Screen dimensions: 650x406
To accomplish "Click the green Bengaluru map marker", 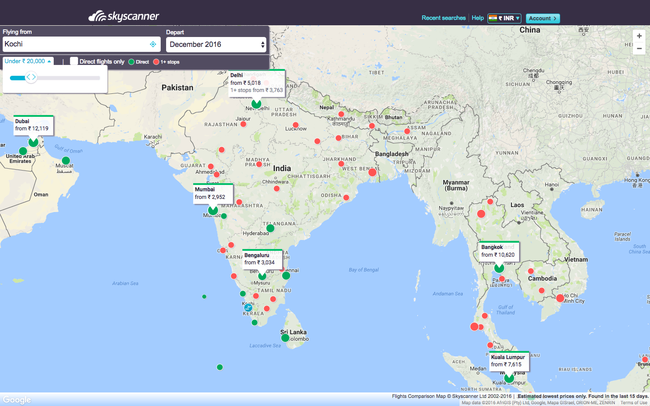I will pos(262,276).
